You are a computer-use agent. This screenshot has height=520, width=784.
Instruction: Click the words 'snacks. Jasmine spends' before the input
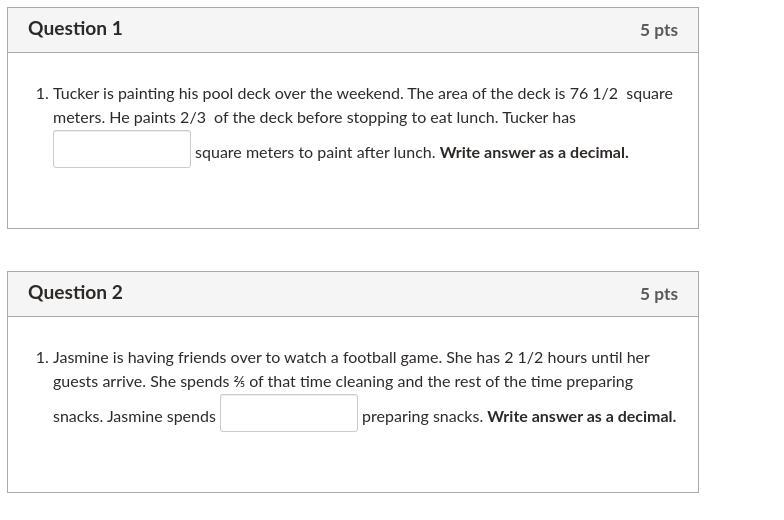[x=134, y=417]
